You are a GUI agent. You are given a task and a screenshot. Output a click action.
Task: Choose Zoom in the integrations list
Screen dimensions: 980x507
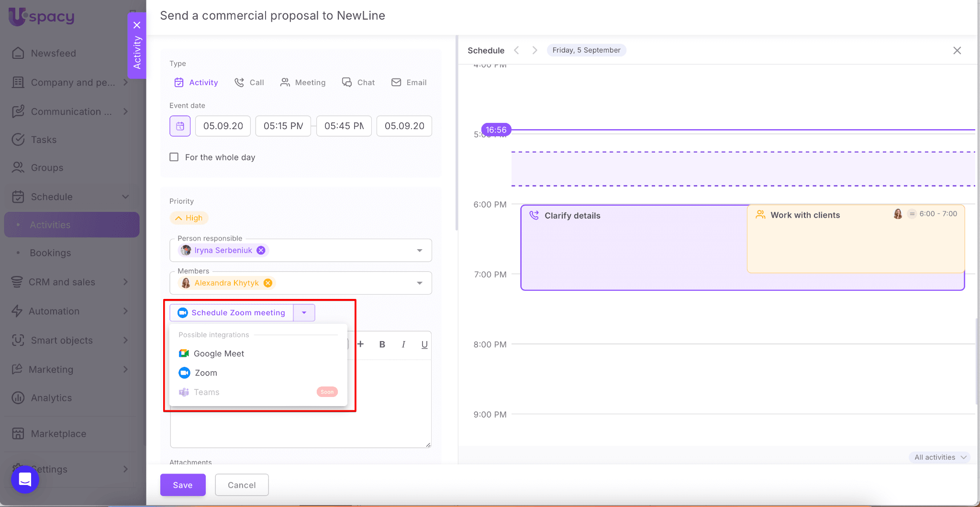point(206,373)
